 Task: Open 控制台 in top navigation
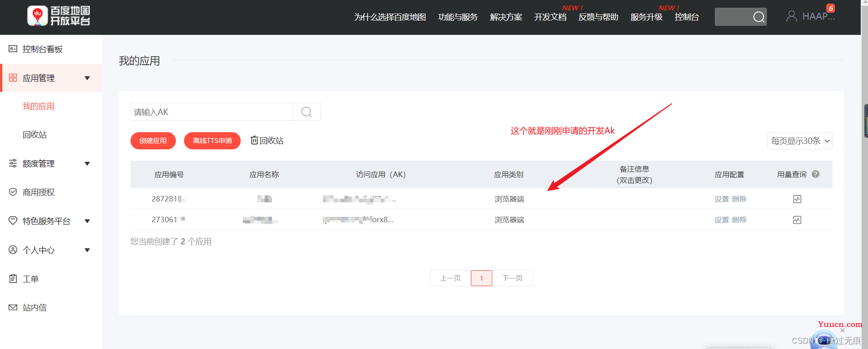(687, 17)
